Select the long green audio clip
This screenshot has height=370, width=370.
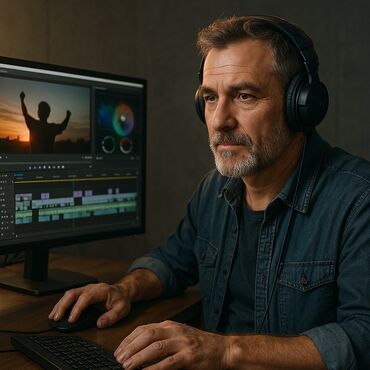click(x=87, y=208)
